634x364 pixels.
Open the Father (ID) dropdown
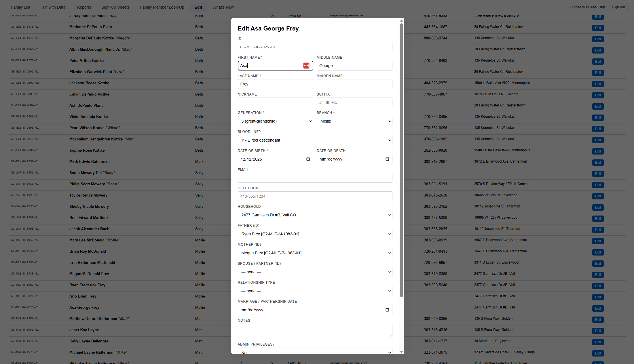coord(315,234)
